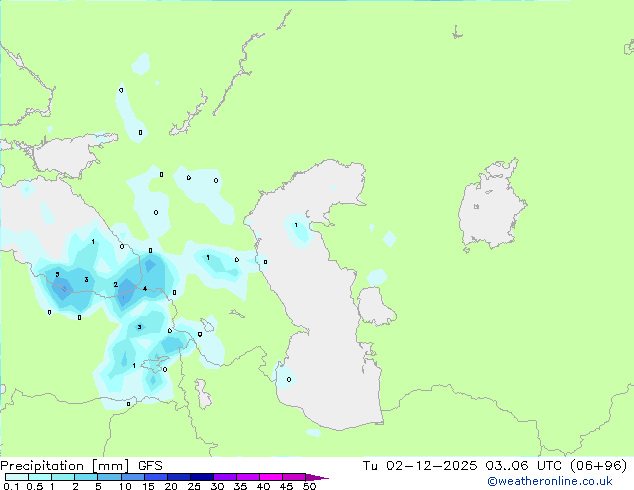This screenshot has width=634, height=490.
Task: Click the "10" legend label
Action: tap(125, 486)
